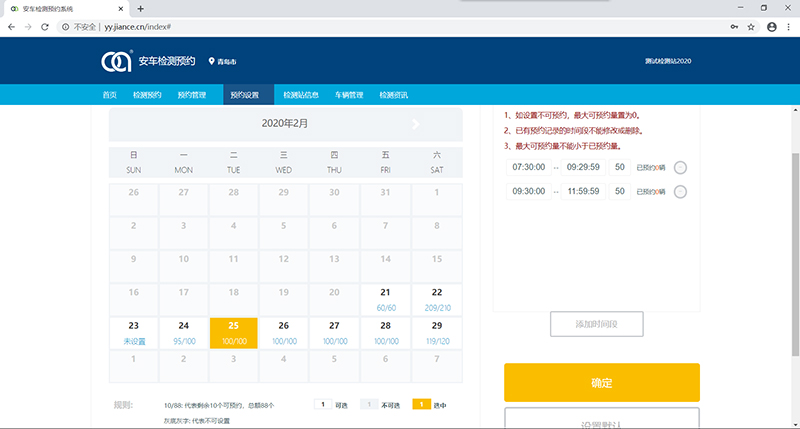Click the 2020年2月 month title
Screen dimensions: 800x429
click(285, 123)
